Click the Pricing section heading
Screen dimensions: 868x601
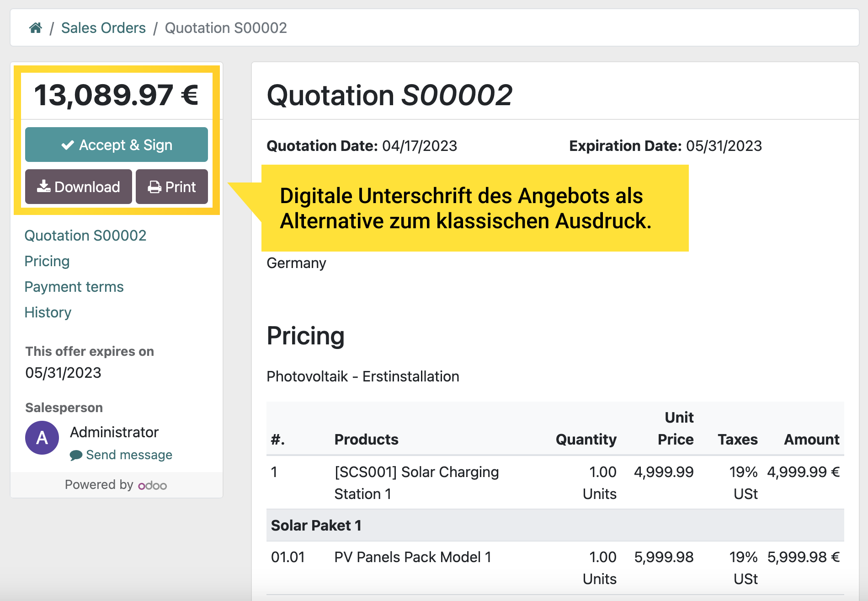tap(305, 336)
